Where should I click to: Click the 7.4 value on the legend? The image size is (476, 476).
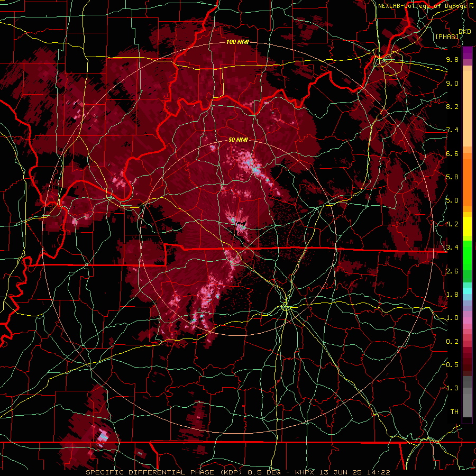(x=452, y=130)
